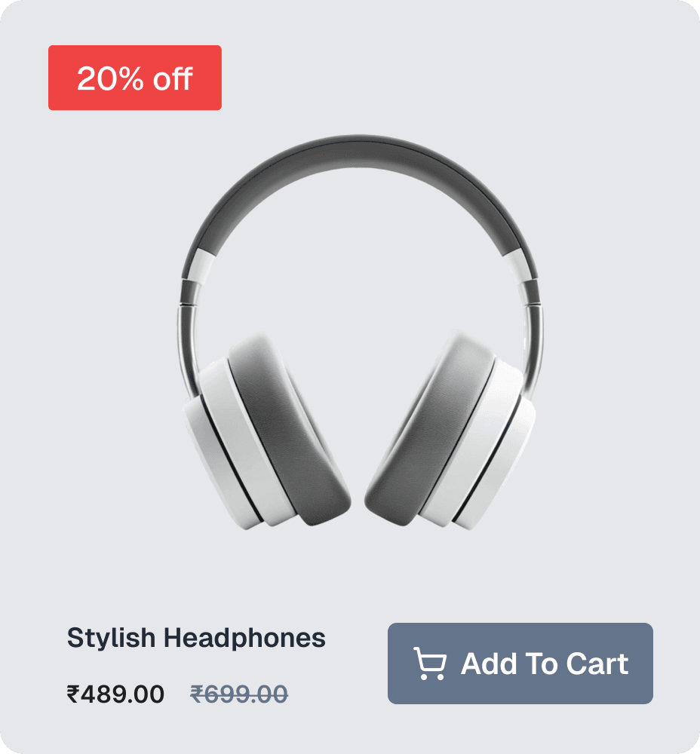Image resolution: width=700 pixels, height=754 pixels.
Task: Click the word "Headphones" in the title
Action: click(x=244, y=638)
